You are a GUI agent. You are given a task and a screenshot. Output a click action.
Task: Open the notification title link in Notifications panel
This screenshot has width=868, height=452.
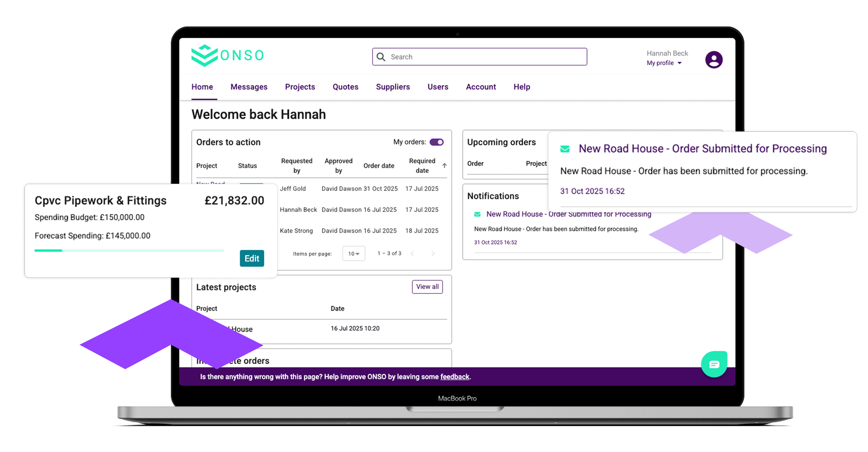569,214
